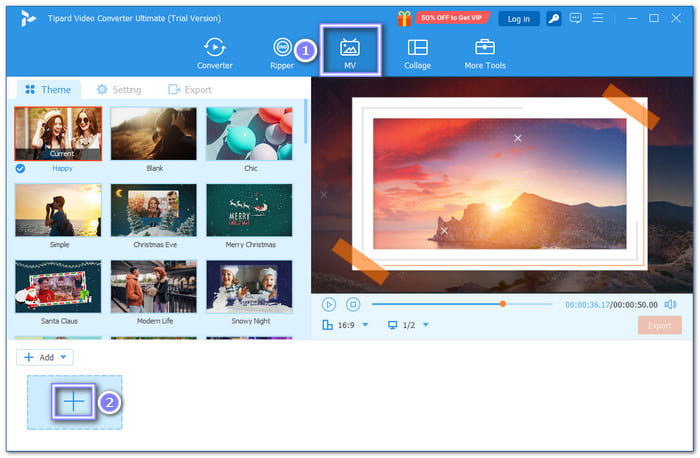Open the Add dropdown arrow
This screenshot has height=458, width=700.
coord(63,357)
